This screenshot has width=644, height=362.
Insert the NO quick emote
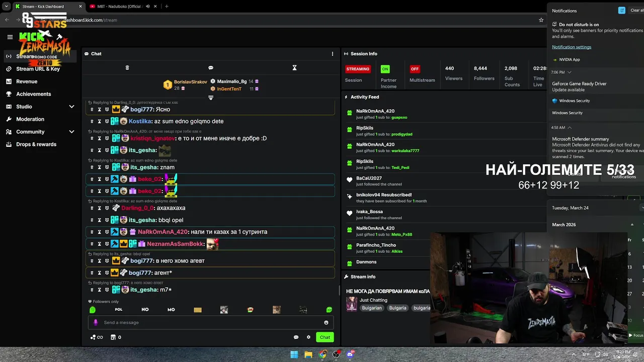click(x=145, y=310)
